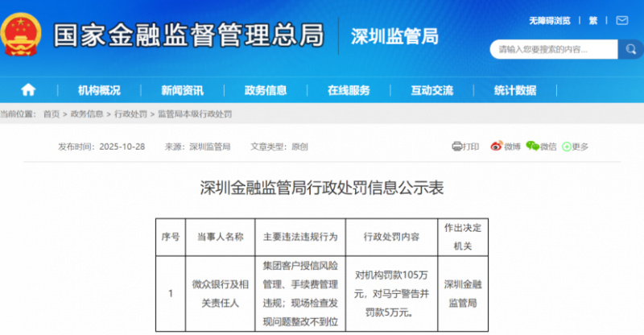The height and width of the screenshot is (335, 644).
Task: Switch to traditional Chinese (繁)
Action: coord(593,19)
